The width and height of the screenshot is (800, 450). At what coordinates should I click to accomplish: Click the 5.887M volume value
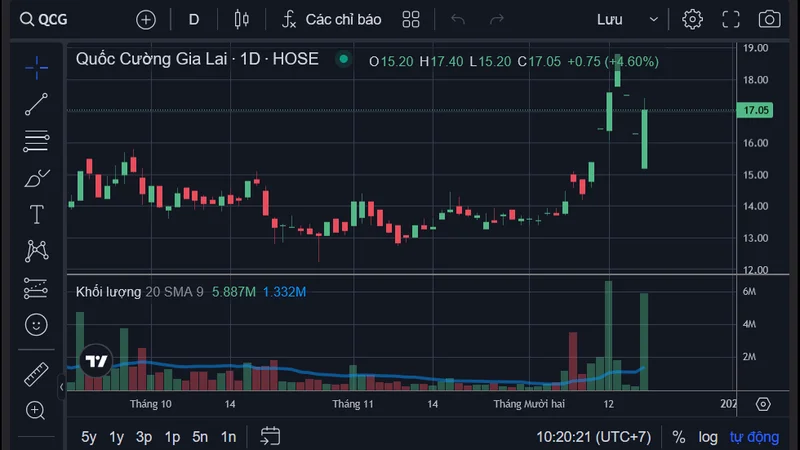coord(234,292)
